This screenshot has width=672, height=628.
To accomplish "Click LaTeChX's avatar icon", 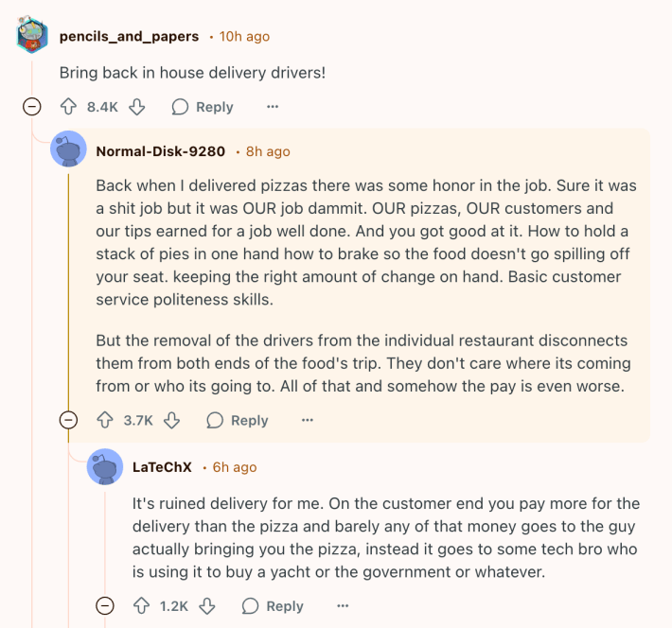I will [105, 467].
